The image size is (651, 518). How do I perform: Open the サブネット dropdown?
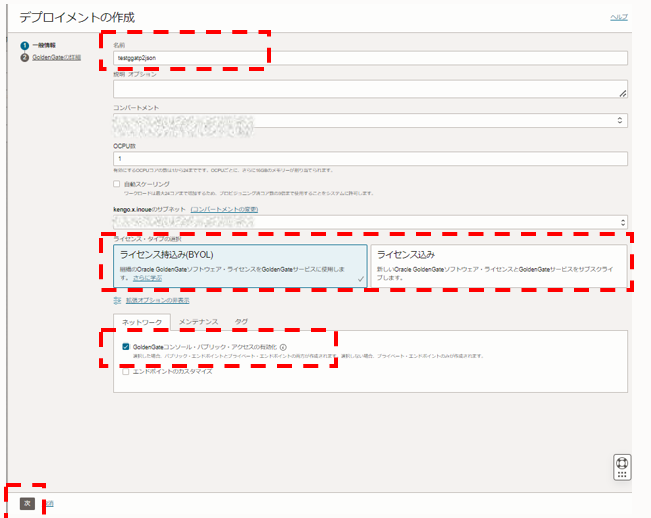point(370,222)
